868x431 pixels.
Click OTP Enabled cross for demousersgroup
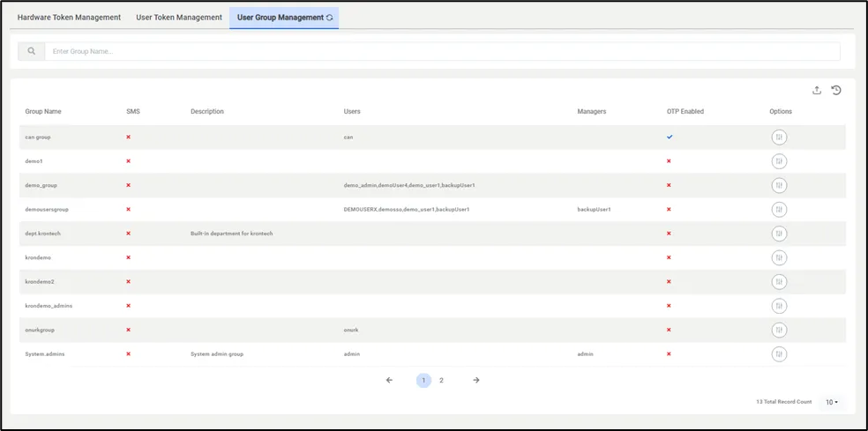(x=669, y=209)
